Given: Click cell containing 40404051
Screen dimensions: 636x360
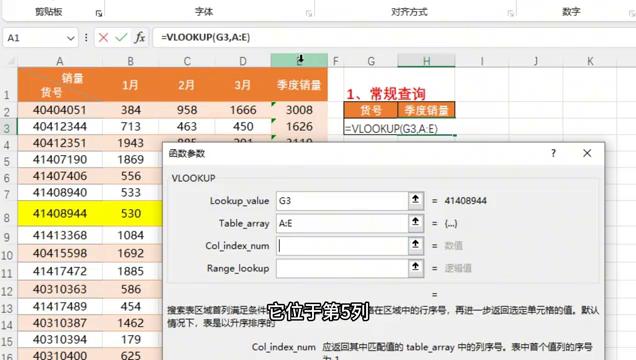Looking at the screenshot, I should click(60, 110).
